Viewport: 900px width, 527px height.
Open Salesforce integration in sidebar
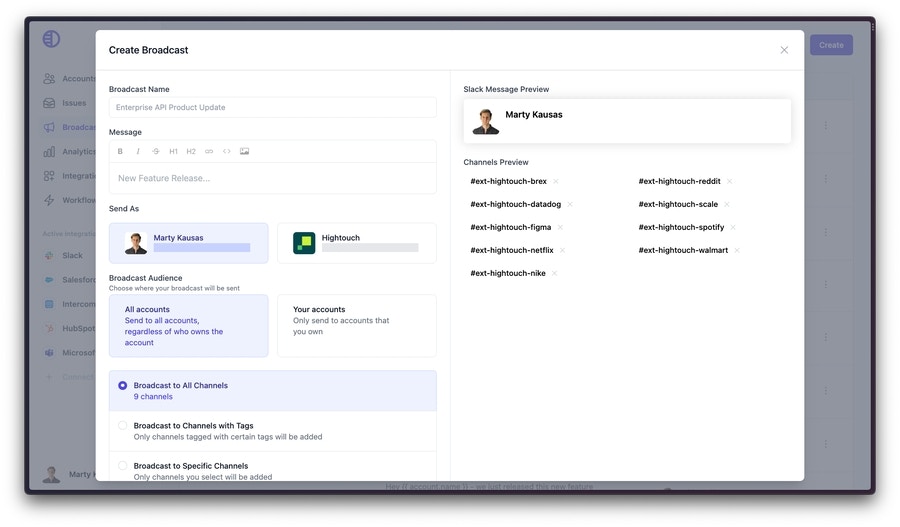click(x=69, y=280)
